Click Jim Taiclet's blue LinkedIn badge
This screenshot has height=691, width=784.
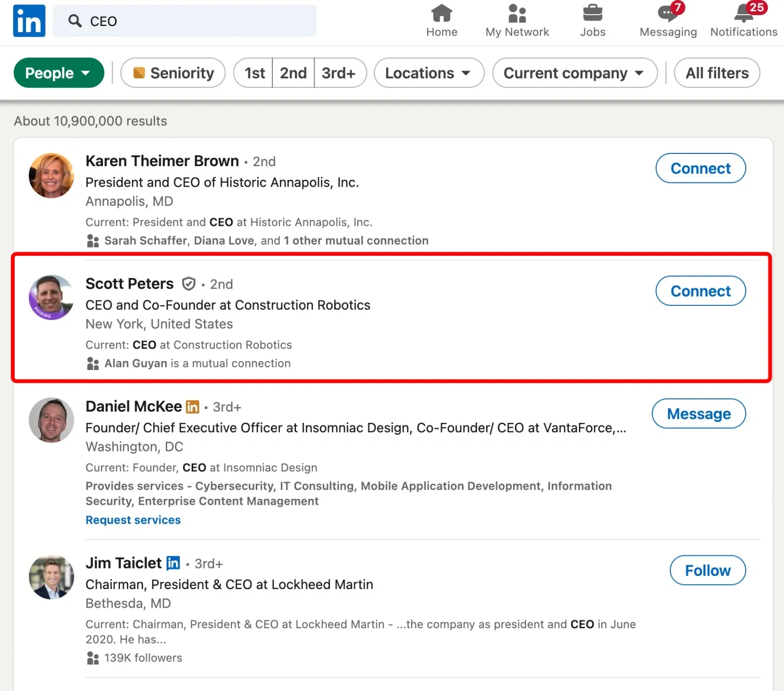173,563
